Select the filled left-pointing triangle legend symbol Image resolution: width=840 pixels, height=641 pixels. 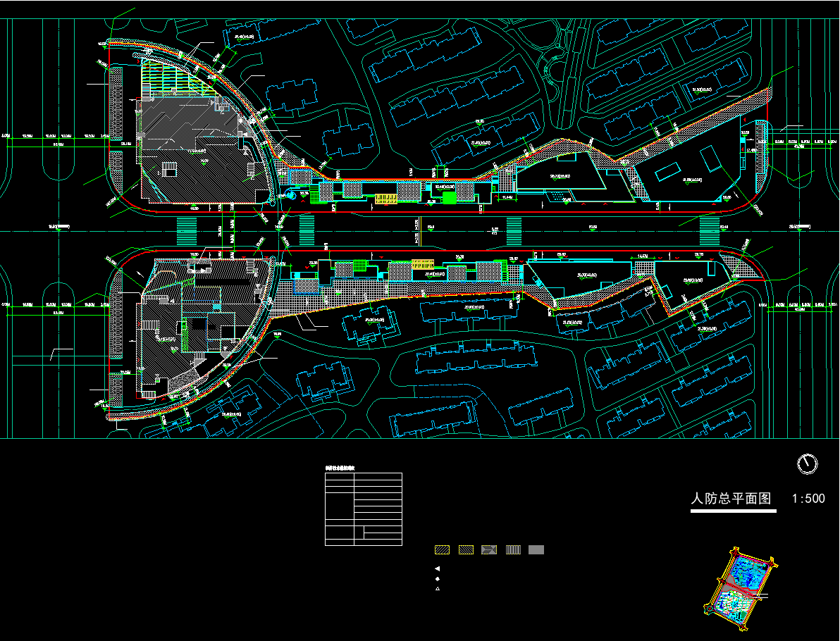pyautogui.click(x=438, y=568)
